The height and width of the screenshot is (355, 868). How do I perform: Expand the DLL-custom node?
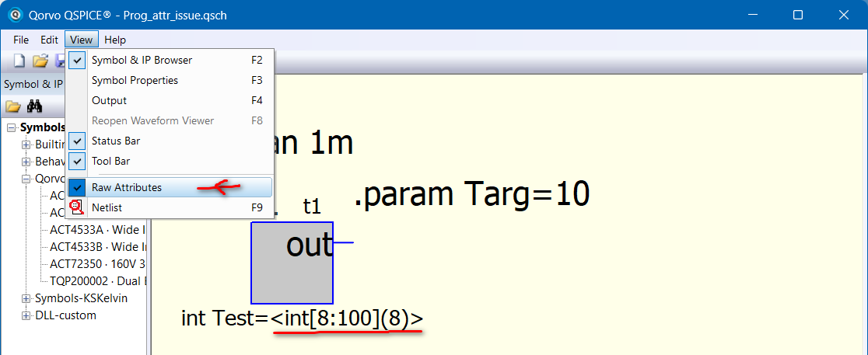(x=26, y=315)
